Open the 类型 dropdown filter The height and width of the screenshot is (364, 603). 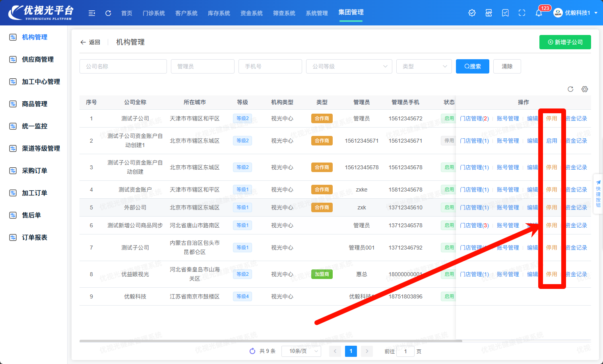pos(424,66)
